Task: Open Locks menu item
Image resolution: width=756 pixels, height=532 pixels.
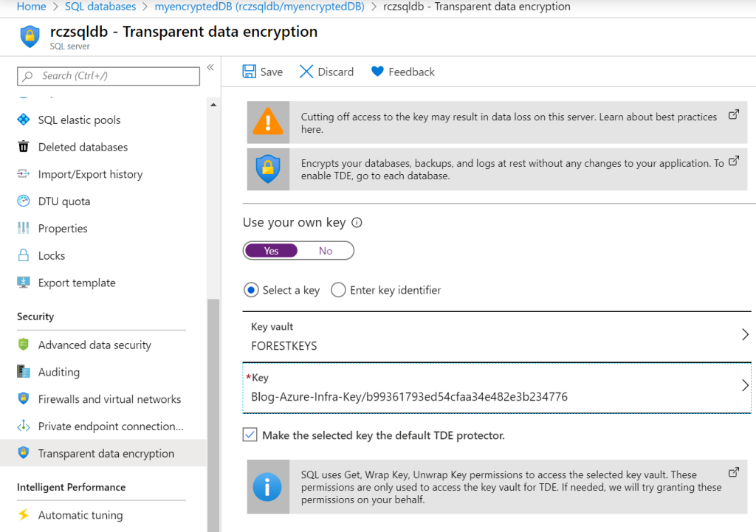Action: pos(52,255)
